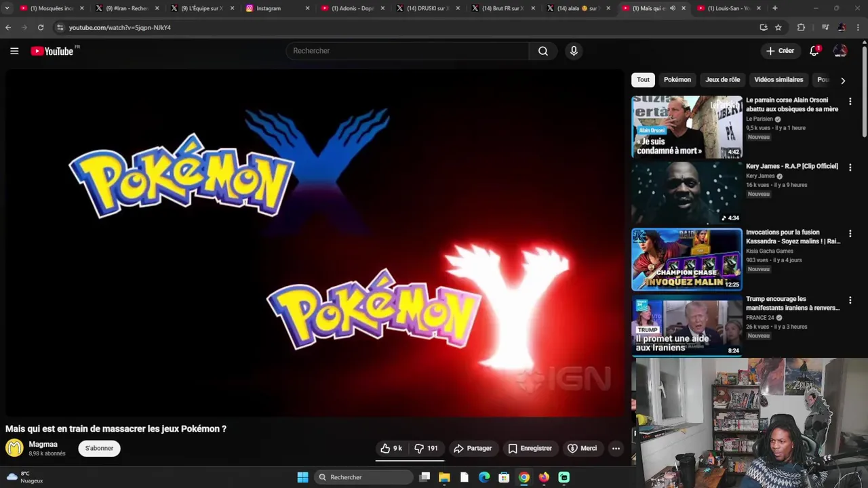Click the Merci thanks button
The image size is (868, 488).
tap(582, 448)
